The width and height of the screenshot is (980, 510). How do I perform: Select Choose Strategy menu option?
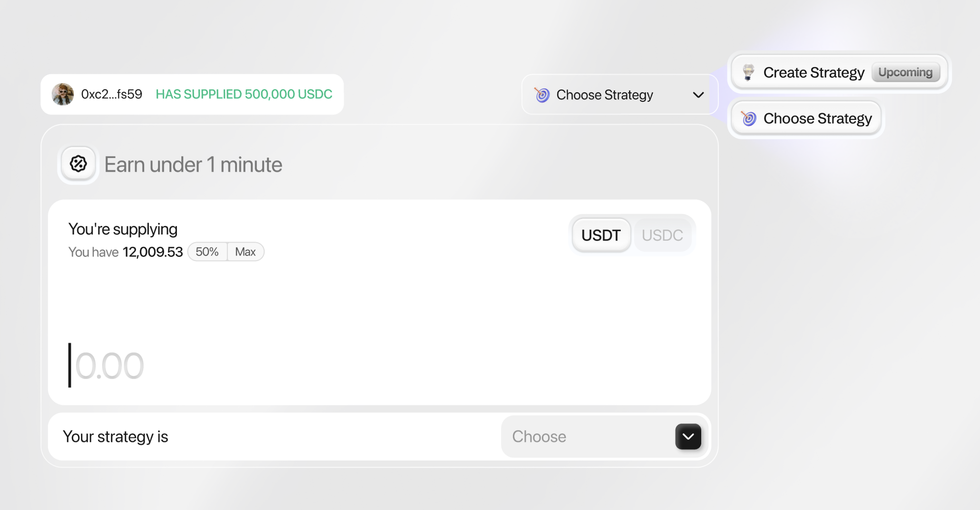[806, 118]
